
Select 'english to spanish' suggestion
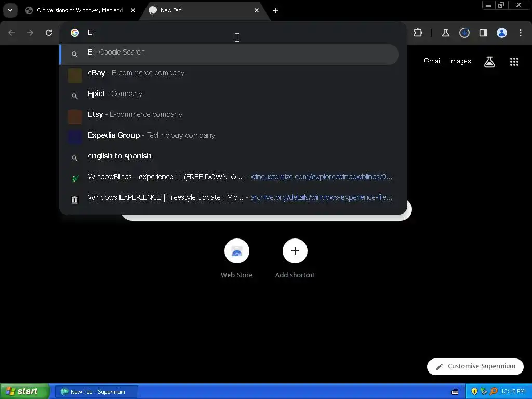pos(229,158)
